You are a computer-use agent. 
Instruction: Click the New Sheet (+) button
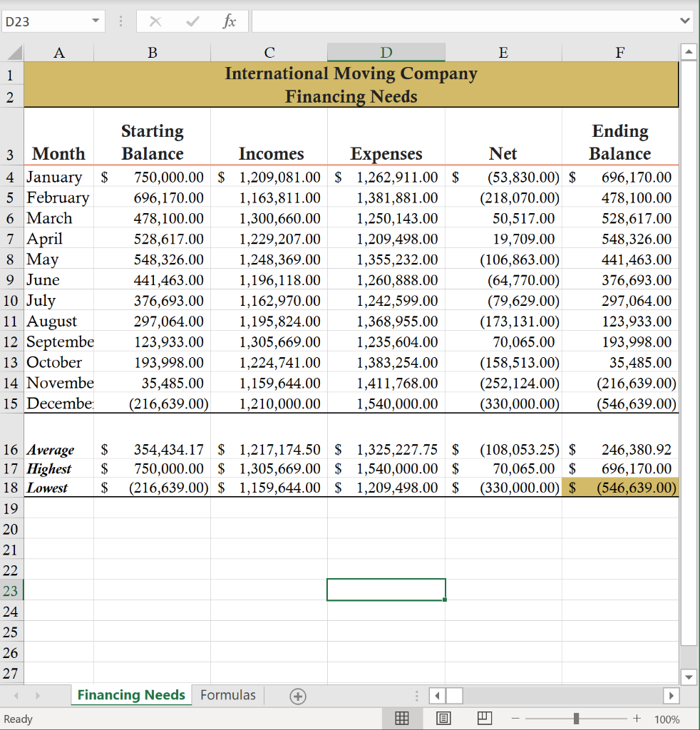click(298, 696)
